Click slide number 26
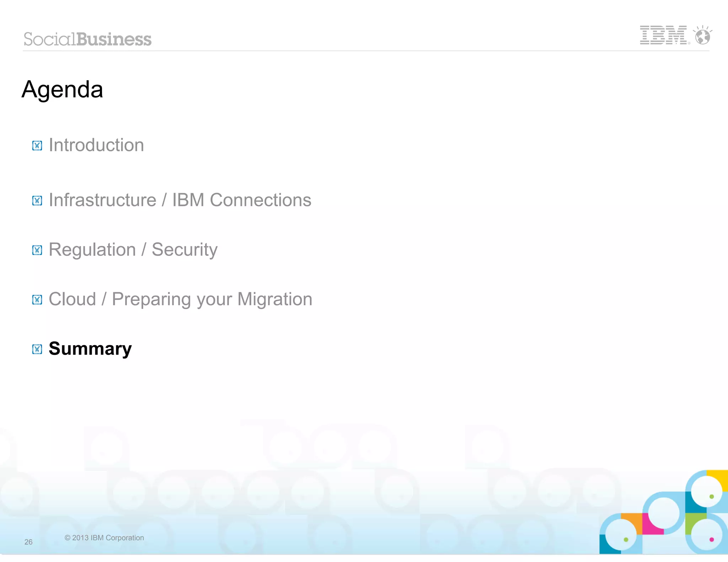This screenshot has height=562, width=728. [28, 542]
